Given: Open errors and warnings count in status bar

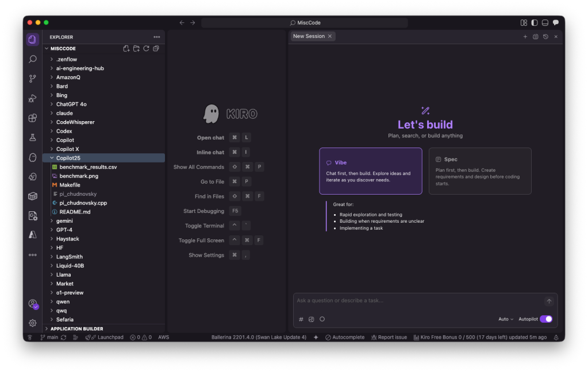Looking at the screenshot, I should tap(141, 338).
